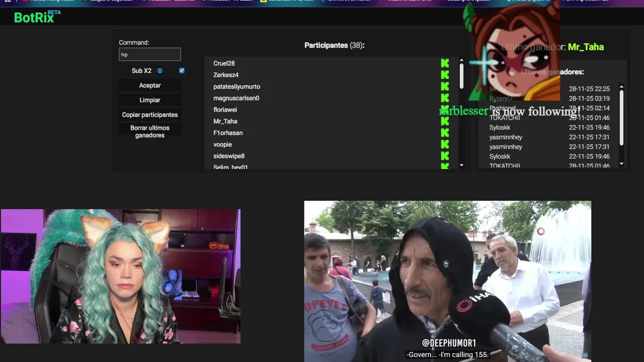644x362 pixels.
Task: Click the Aceptar button
Action: pyautogui.click(x=150, y=85)
